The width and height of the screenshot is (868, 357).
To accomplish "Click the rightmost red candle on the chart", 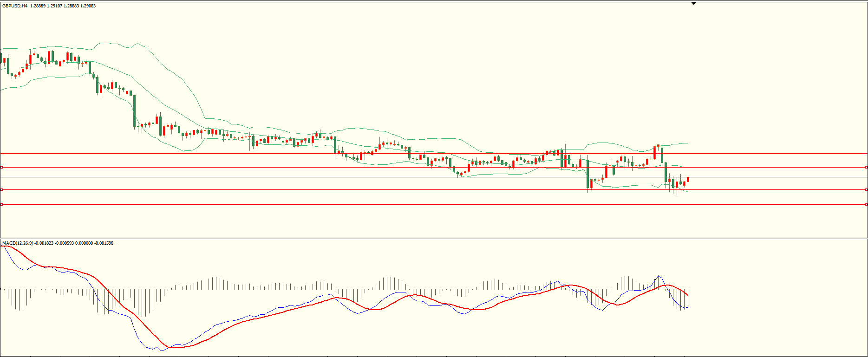I will 688,179.
